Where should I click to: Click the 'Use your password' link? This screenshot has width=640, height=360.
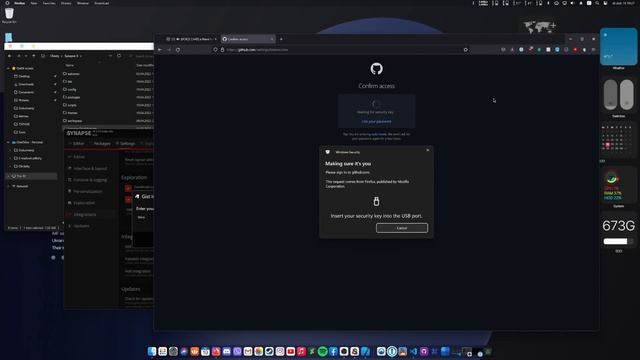pos(376,121)
